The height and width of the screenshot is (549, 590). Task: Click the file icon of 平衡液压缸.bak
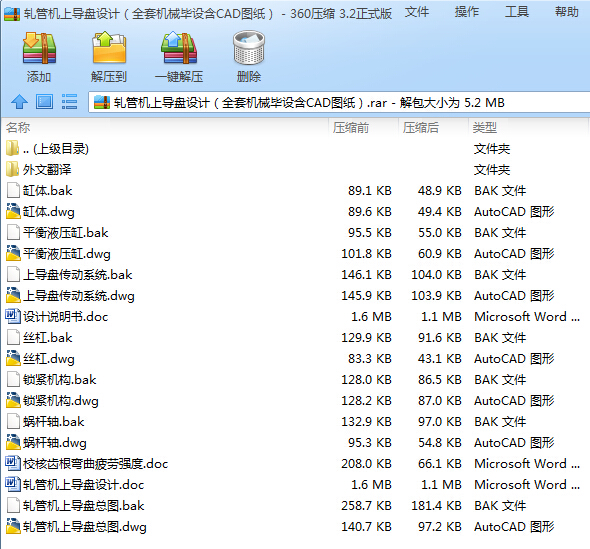13,233
